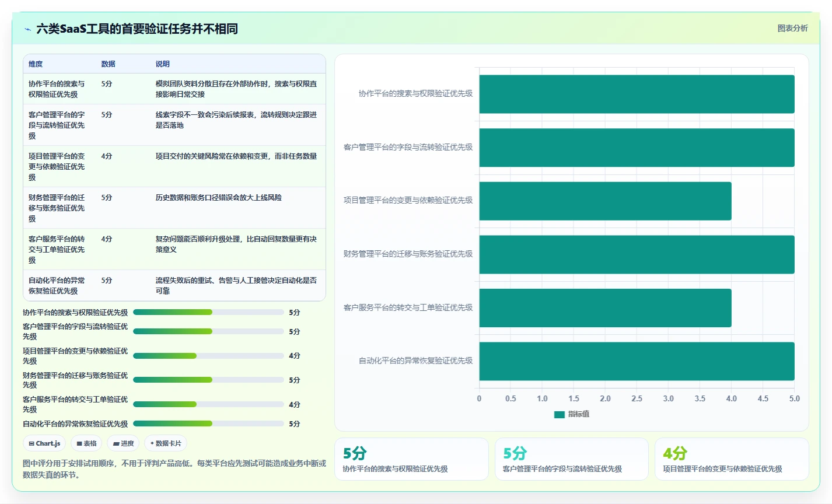
Task: Click the 2.5 tick on the chart x-axis
Action: pyautogui.click(x=637, y=398)
